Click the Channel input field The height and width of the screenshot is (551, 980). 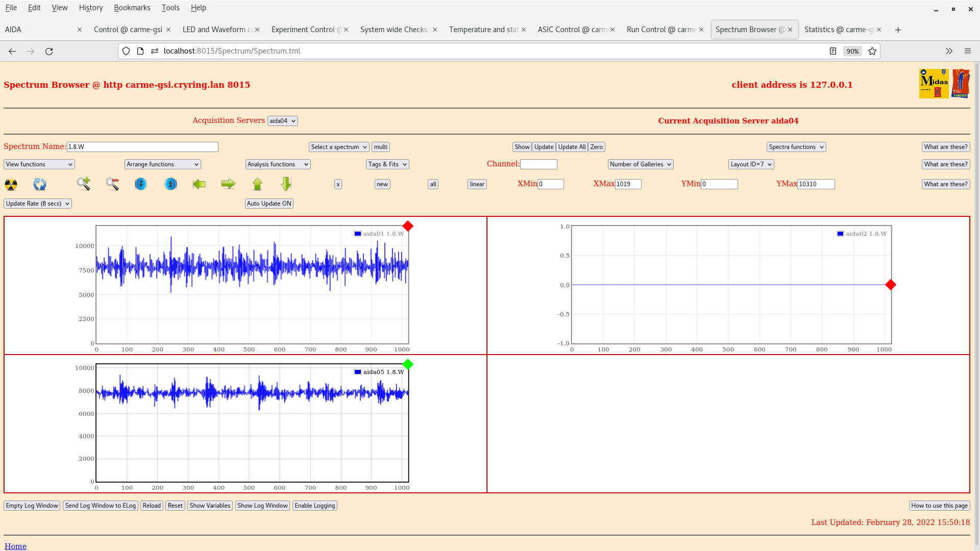coord(538,164)
